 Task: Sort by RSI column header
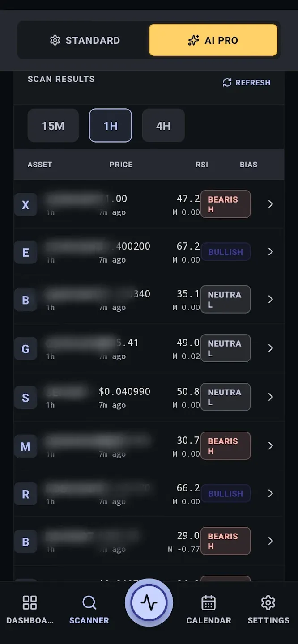pos(202,165)
